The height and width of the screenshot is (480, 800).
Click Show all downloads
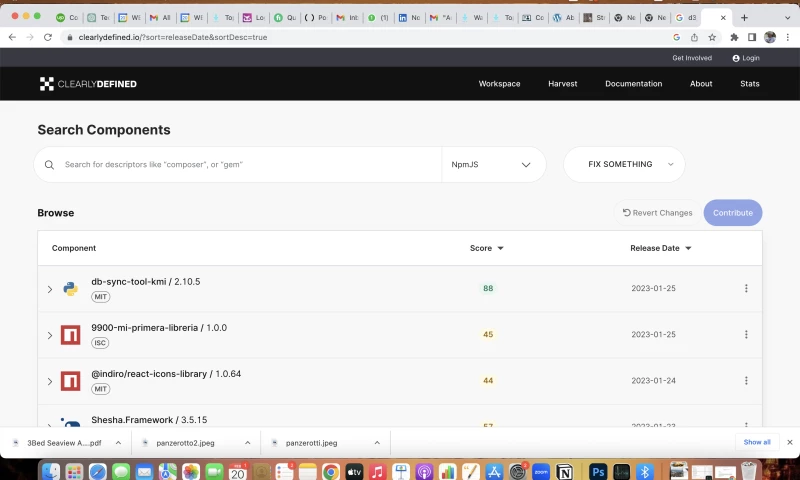click(757, 442)
